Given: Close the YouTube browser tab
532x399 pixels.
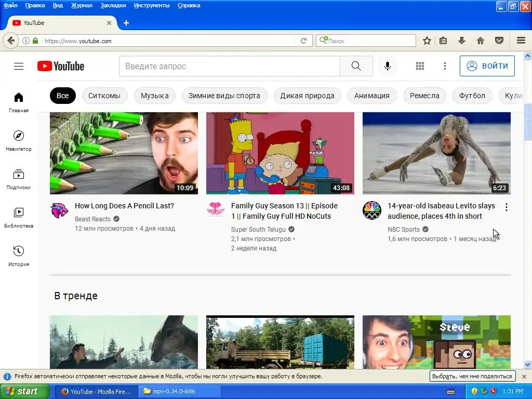Looking at the screenshot, I should (x=109, y=23).
